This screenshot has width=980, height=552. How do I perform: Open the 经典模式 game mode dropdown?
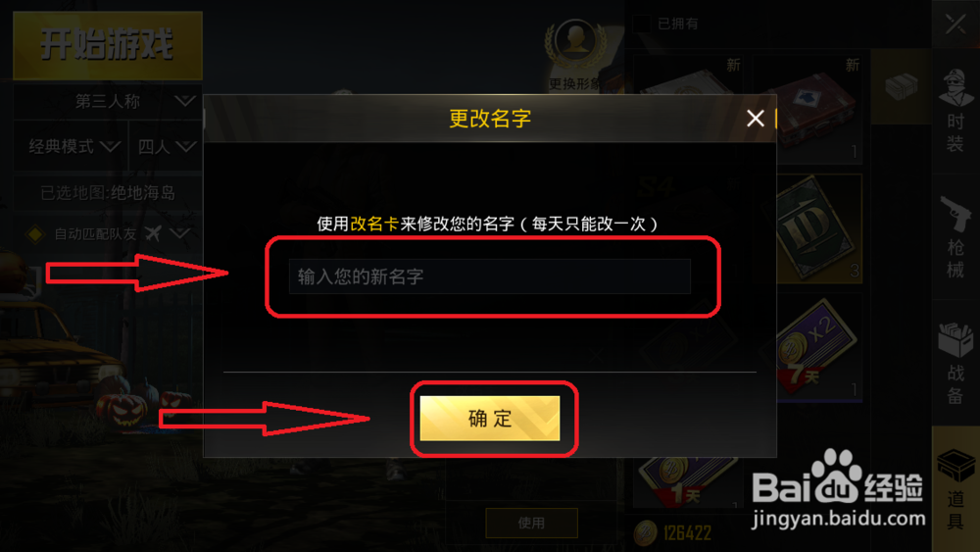tap(71, 146)
